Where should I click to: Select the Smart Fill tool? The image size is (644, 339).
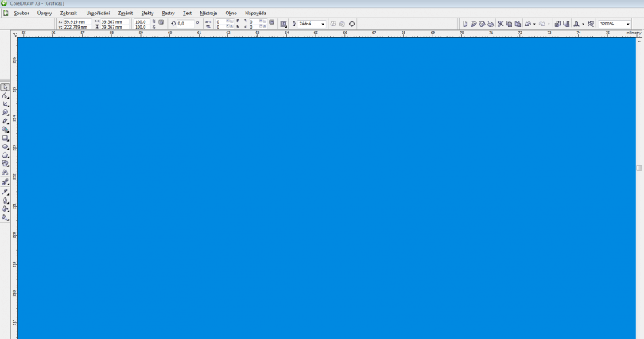click(5, 130)
